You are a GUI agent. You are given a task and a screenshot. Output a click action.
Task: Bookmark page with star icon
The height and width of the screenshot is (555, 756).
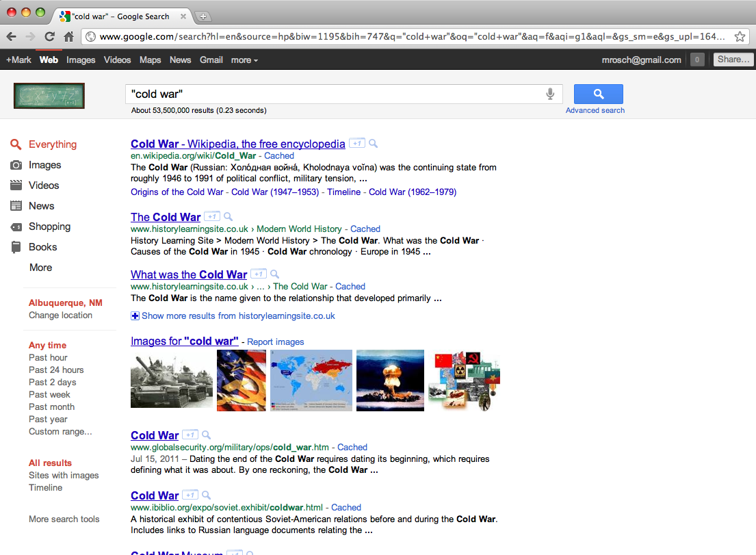pos(740,37)
